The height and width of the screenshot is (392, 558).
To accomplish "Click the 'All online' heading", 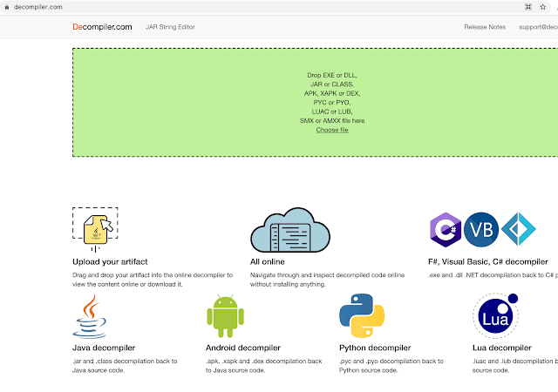I will click(x=268, y=262).
